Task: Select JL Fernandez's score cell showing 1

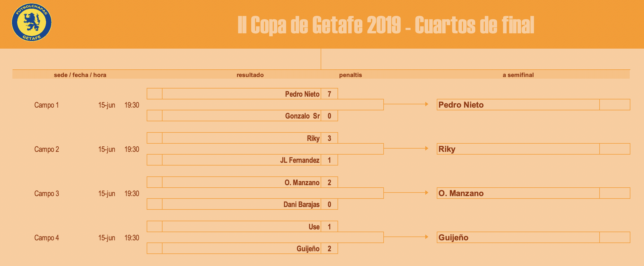Action: coord(329,160)
